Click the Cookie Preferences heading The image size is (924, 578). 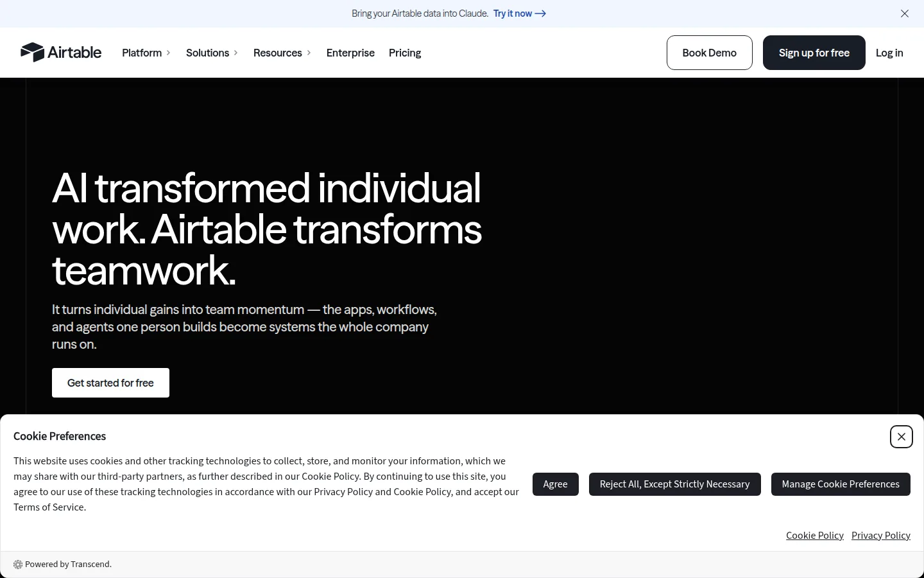pos(60,436)
